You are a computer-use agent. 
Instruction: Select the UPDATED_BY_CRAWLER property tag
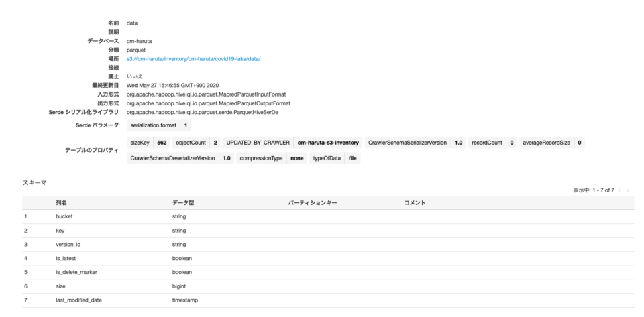pos(292,143)
